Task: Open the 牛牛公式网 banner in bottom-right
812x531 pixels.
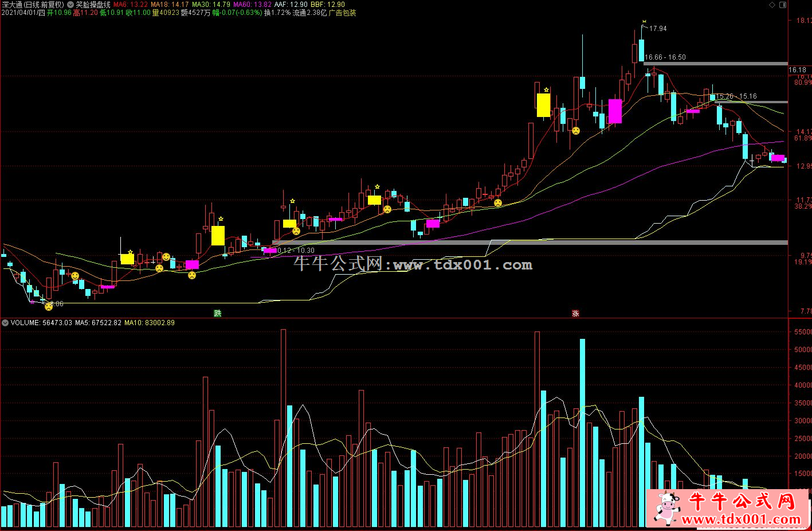Action: pyautogui.click(x=727, y=508)
